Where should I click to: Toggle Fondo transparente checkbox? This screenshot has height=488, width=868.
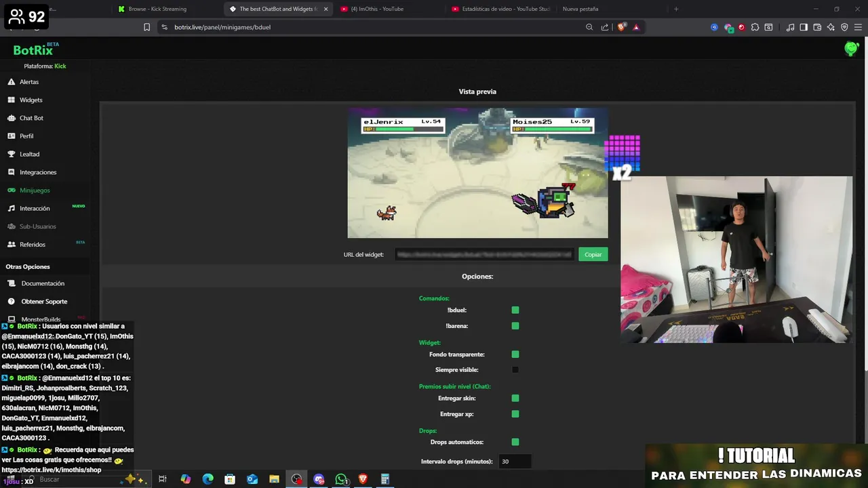pyautogui.click(x=515, y=354)
